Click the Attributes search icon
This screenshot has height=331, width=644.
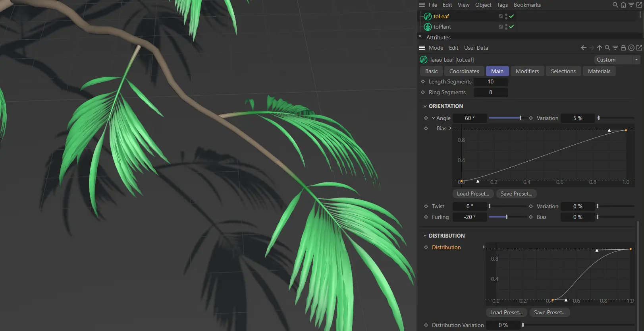pyautogui.click(x=607, y=48)
